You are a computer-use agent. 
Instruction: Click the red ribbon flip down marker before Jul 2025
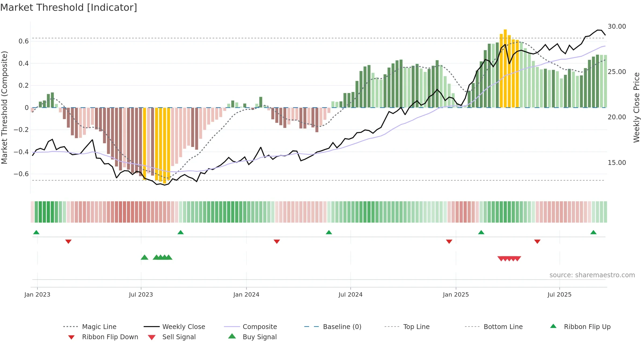pyautogui.click(x=537, y=242)
